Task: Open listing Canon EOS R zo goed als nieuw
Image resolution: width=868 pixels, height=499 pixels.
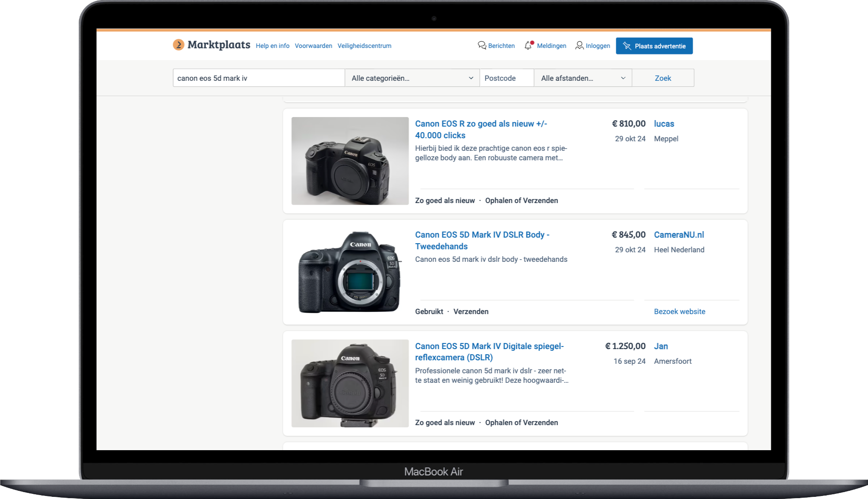Action: point(481,130)
